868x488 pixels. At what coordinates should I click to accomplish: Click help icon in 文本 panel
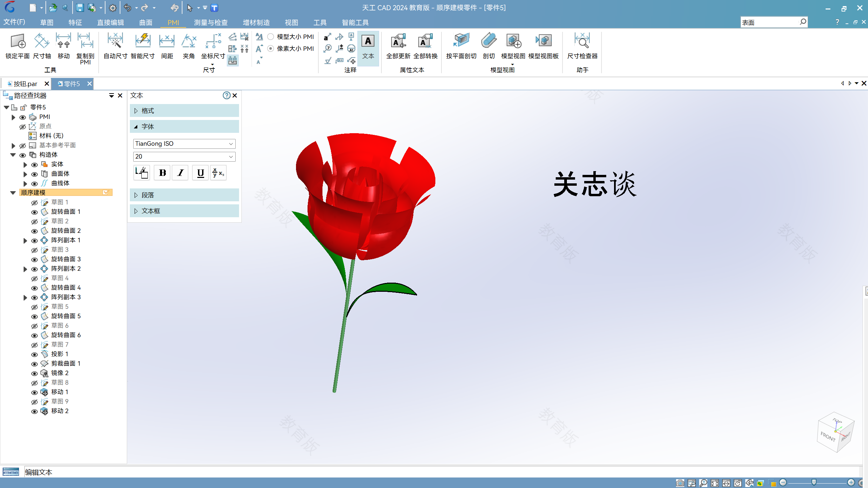[x=226, y=96]
